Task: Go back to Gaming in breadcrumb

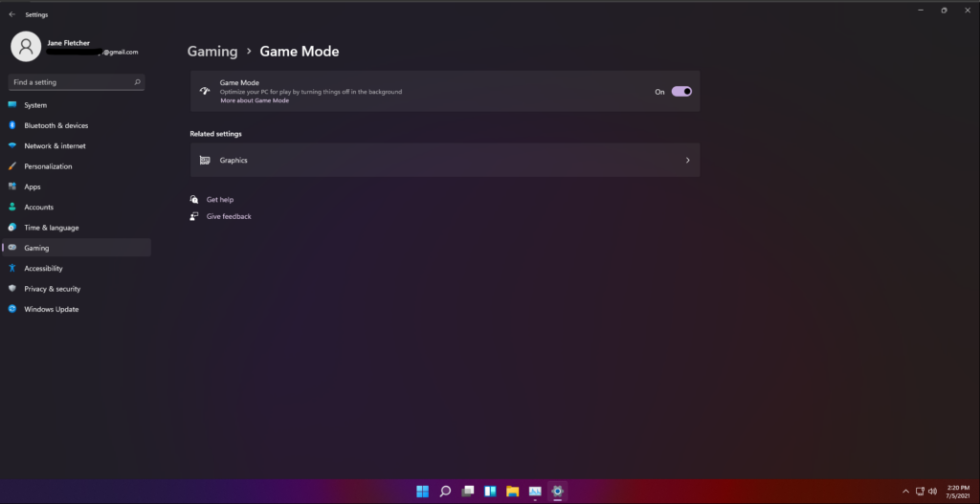Action: [212, 52]
